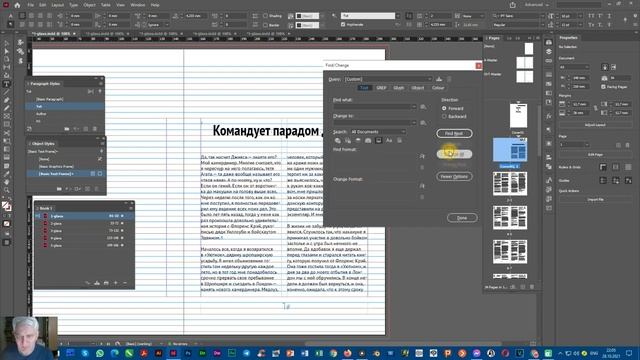Toggle Include Footnotes search option
The height and width of the screenshot is (360, 640).
point(379,140)
